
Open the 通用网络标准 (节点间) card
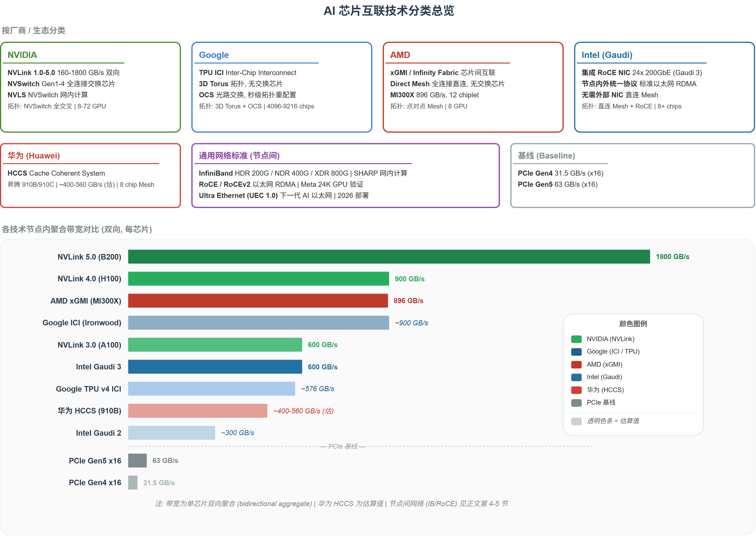[345, 175]
